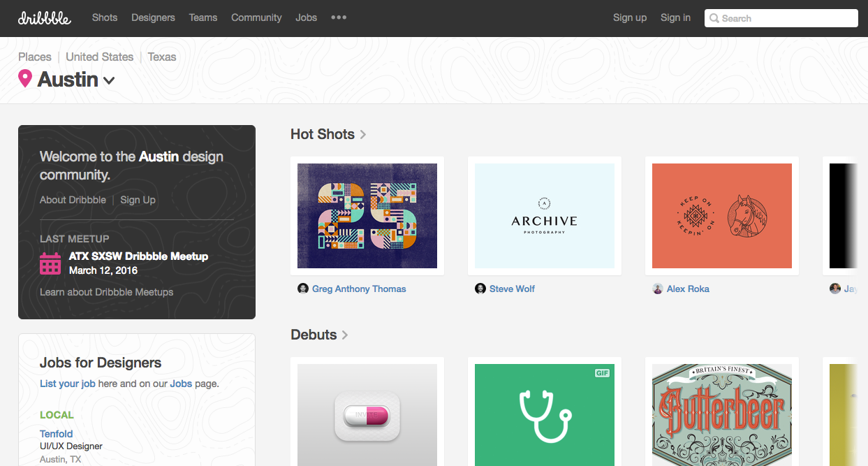The image size is (868, 466).
Task: Go to Texas breadcrumb
Action: 162,57
